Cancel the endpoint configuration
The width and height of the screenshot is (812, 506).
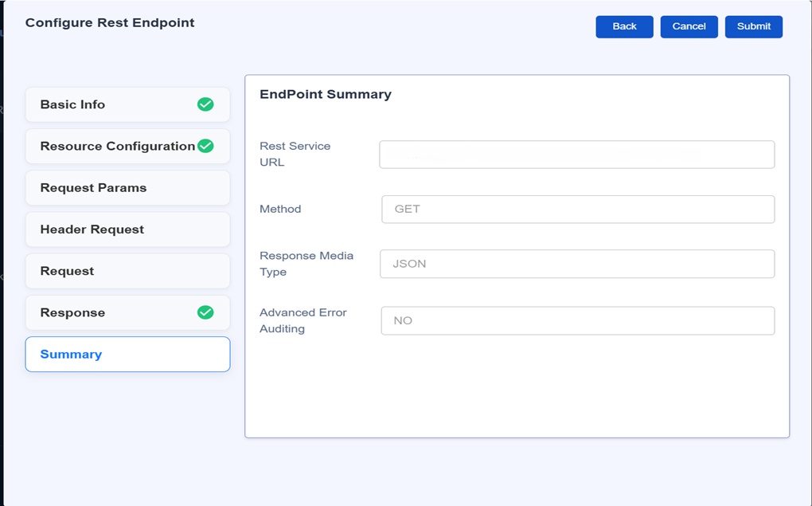point(689,26)
